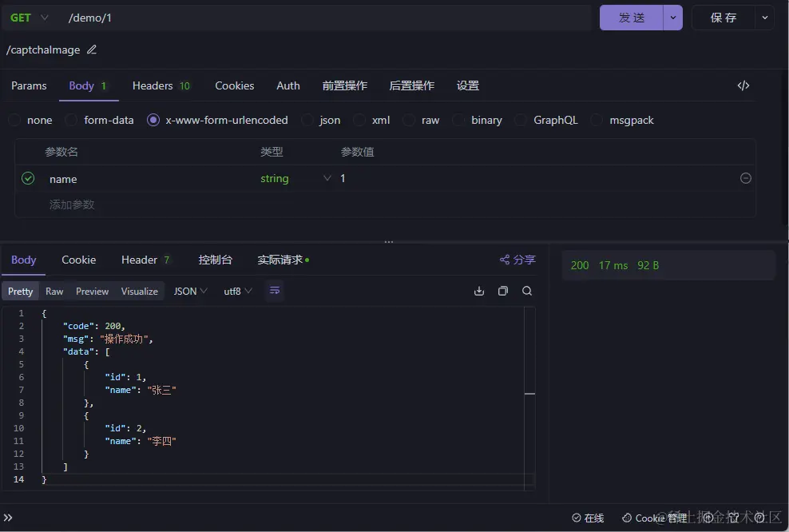Open Cookie management in the footer
This screenshot has width=789, height=532.
[x=654, y=518]
